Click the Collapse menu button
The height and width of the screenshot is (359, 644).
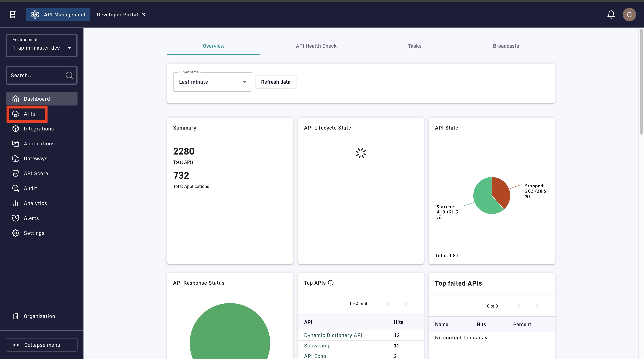coord(42,345)
